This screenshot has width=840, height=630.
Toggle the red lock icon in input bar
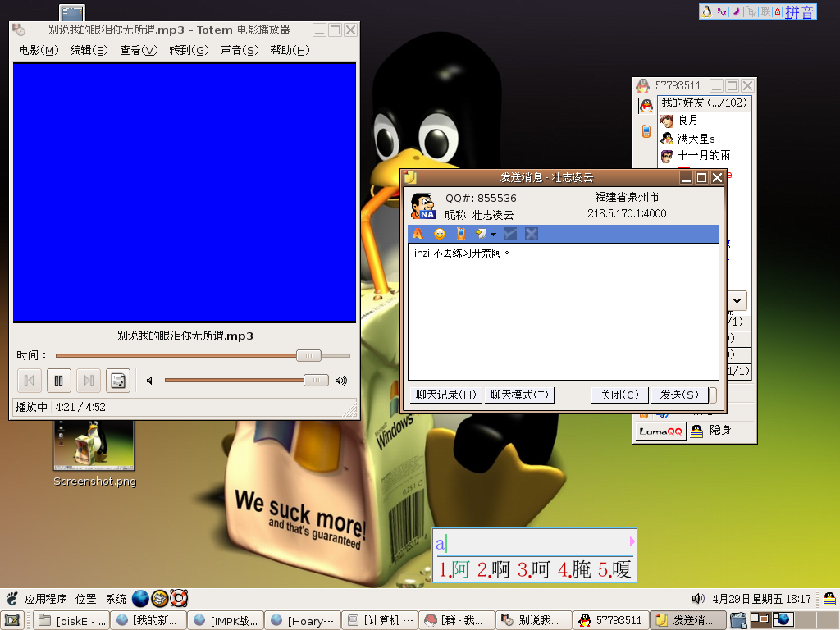pyautogui.click(x=778, y=11)
